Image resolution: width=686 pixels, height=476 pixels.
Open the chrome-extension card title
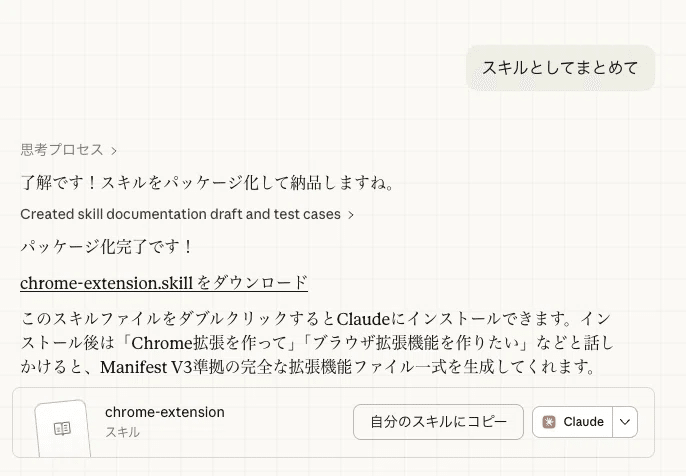[x=164, y=412]
